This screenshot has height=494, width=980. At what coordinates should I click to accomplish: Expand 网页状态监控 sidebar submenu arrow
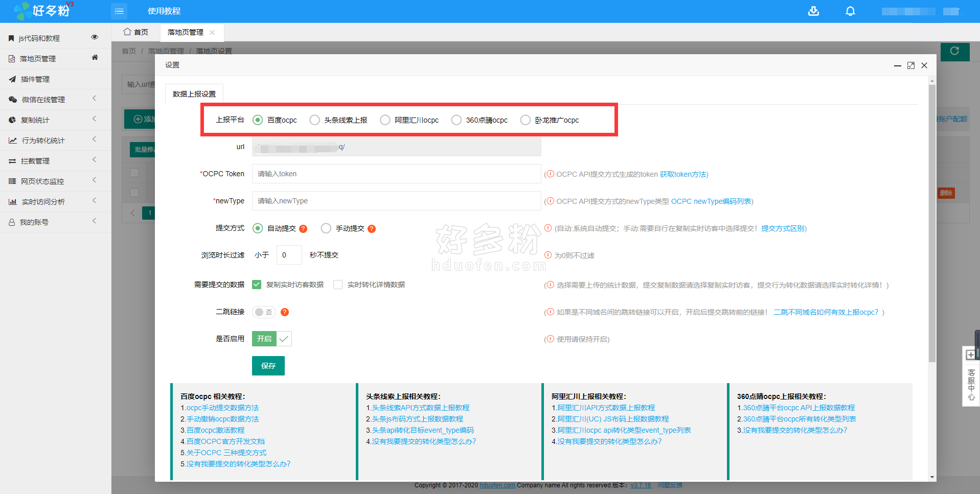click(x=94, y=180)
